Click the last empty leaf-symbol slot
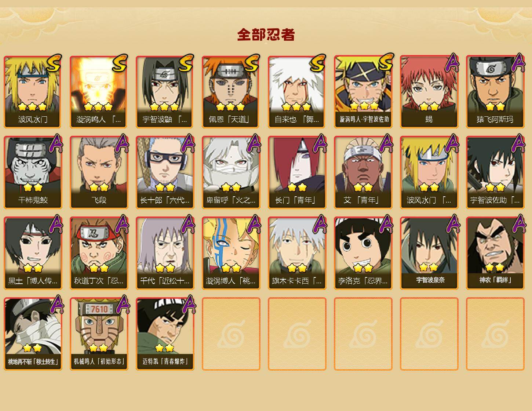 (x=495, y=334)
